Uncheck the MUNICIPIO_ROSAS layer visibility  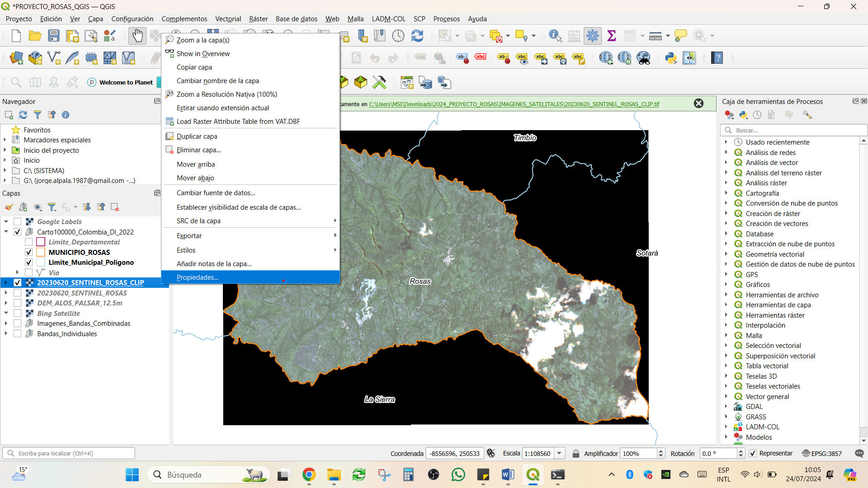point(29,252)
